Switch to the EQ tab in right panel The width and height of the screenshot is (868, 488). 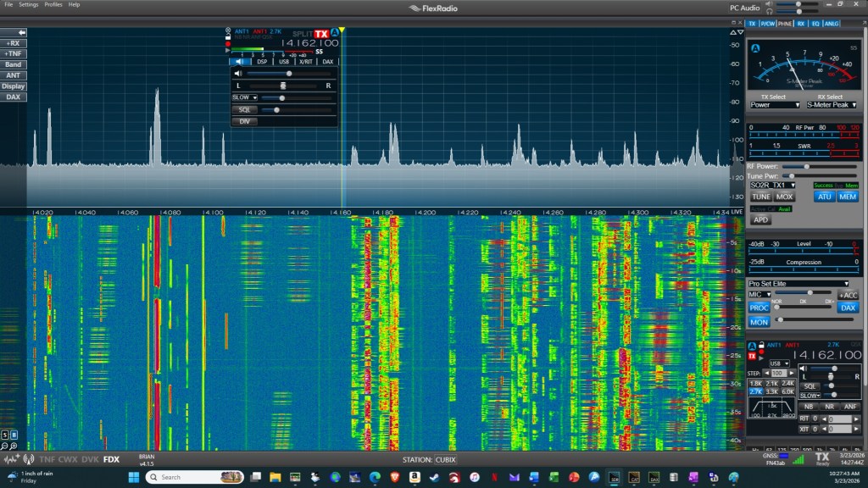(815, 25)
